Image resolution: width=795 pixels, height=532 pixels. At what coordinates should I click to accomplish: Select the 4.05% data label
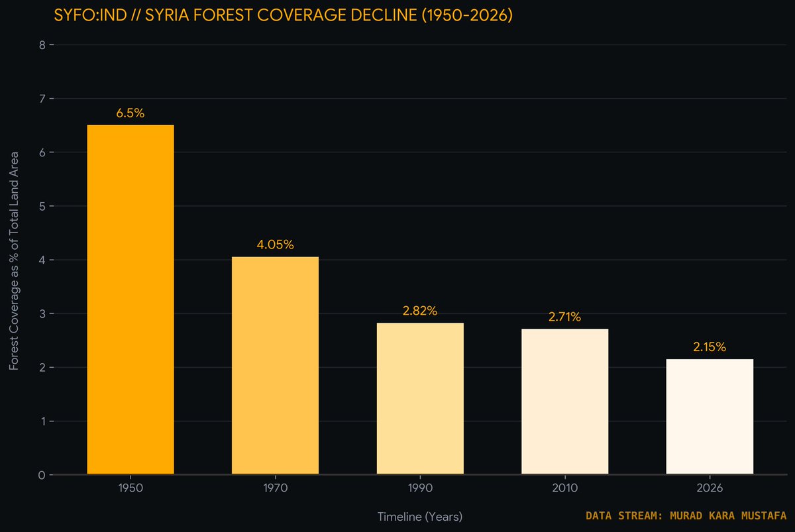(275, 245)
